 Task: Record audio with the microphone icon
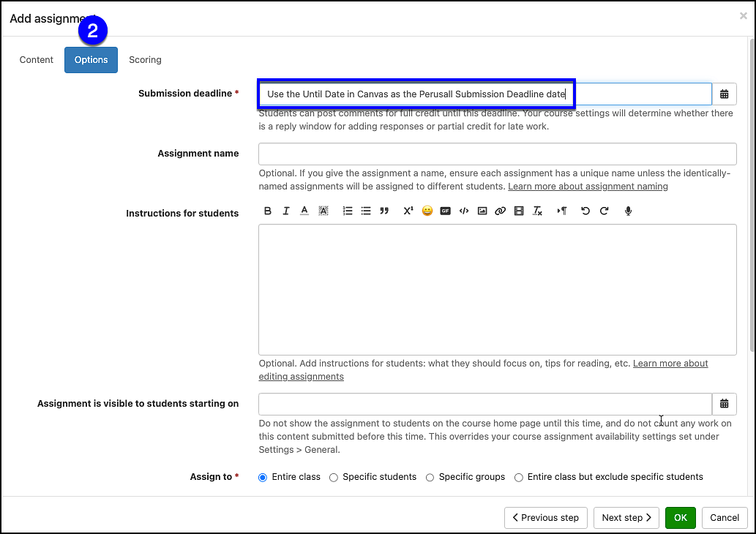click(628, 211)
